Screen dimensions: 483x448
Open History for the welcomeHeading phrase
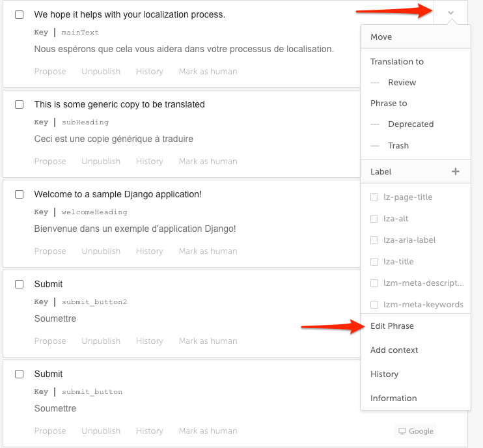[150, 251]
